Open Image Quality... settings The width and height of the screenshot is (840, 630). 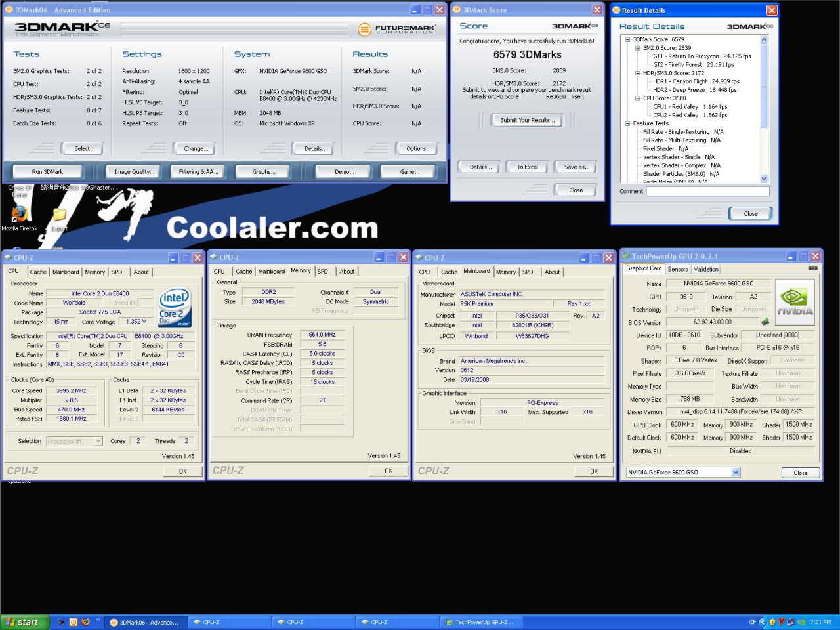[134, 172]
